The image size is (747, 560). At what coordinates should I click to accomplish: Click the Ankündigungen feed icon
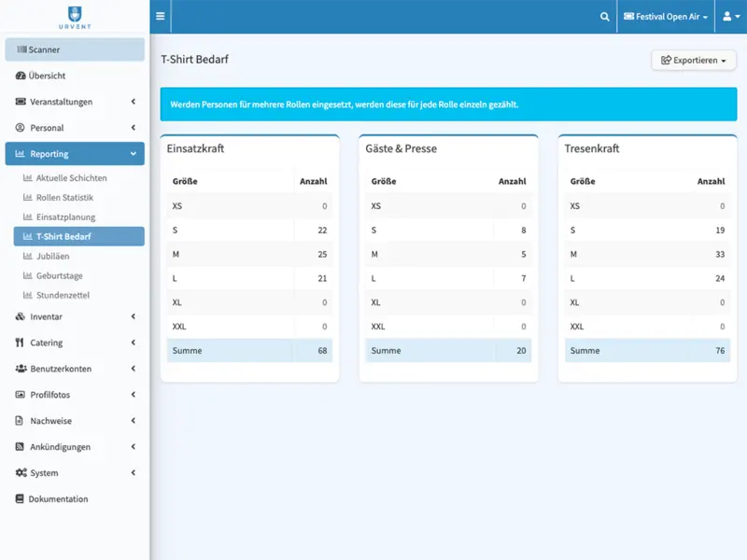[x=20, y=447]
